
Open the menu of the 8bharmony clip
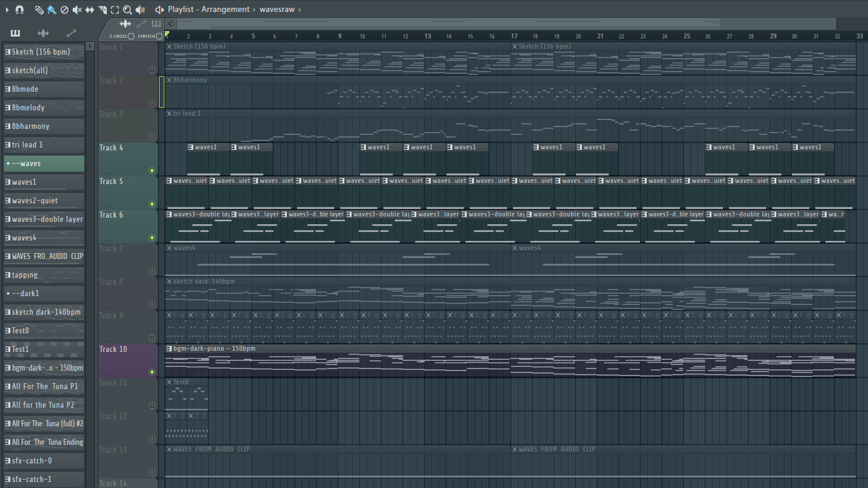tap(169, 80)
